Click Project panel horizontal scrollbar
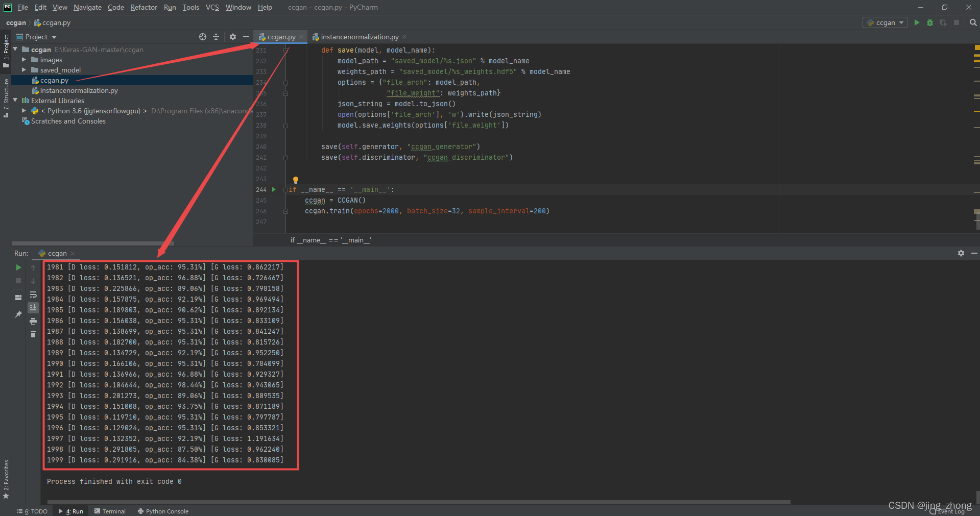The height and width of the screenshot is (516, 980). (x=92, y=243)
